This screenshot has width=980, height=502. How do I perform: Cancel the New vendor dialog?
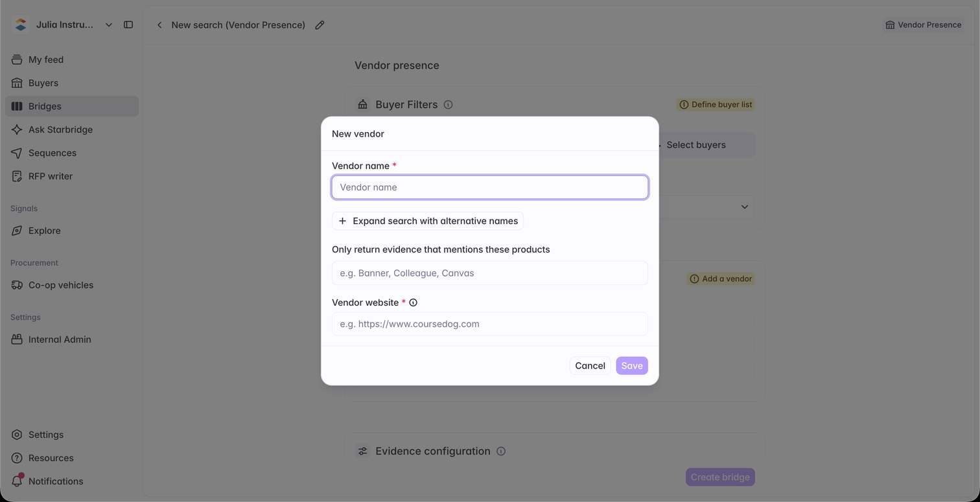coord(590,365)
